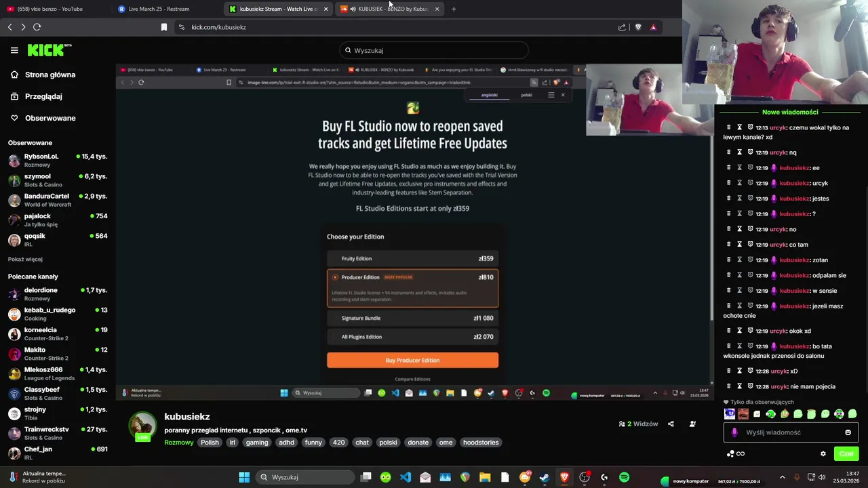The height and width of the screenshot is (488, 868).
Task: Click the gaming tag
Action: 257,443
